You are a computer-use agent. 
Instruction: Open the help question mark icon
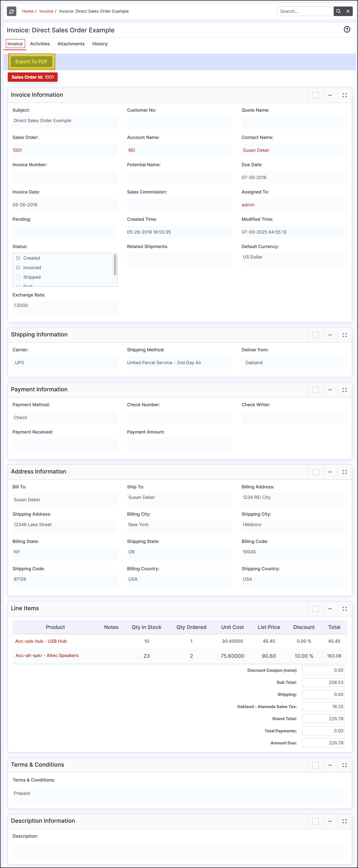tap(347, 29)
